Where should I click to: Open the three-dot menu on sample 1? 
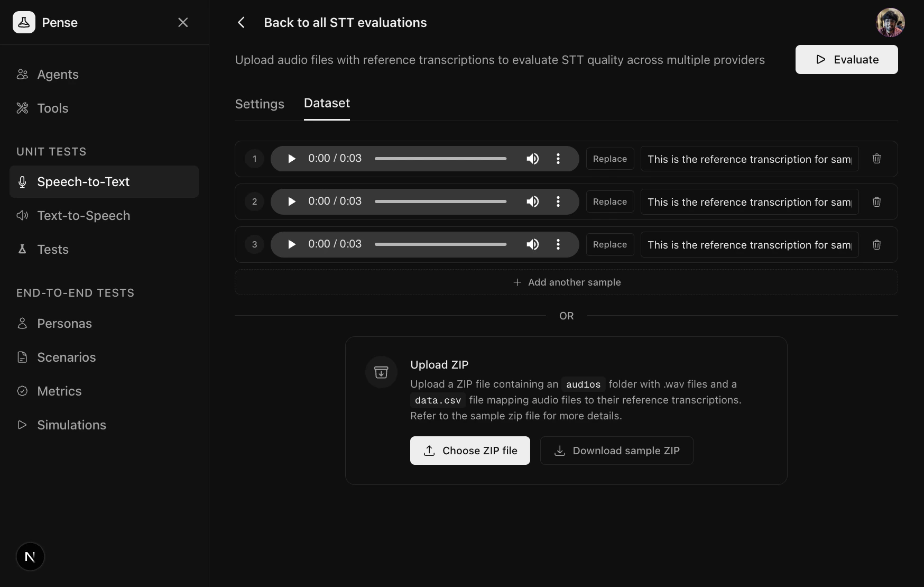point(558,159)
